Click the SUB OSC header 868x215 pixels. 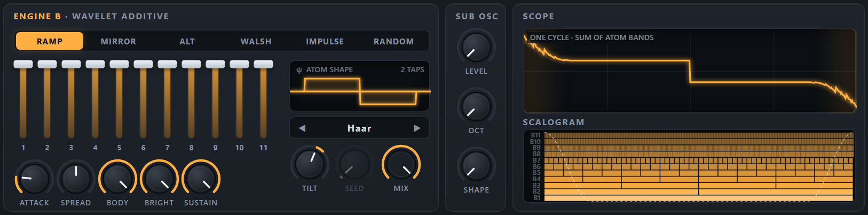point(477,17)
